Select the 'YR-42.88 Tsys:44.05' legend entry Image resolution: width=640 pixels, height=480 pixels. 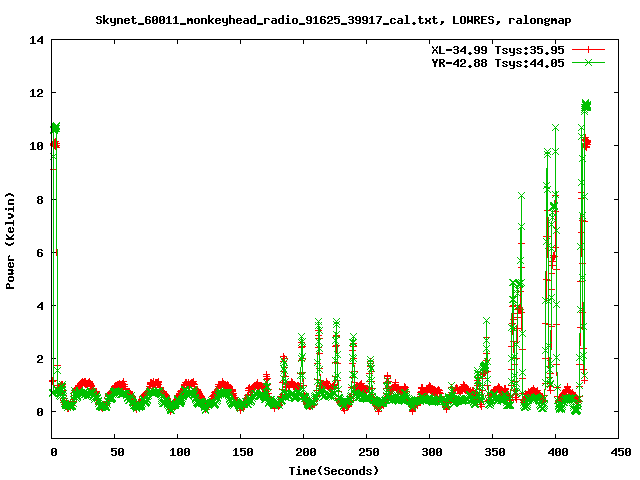pos(498,63)
